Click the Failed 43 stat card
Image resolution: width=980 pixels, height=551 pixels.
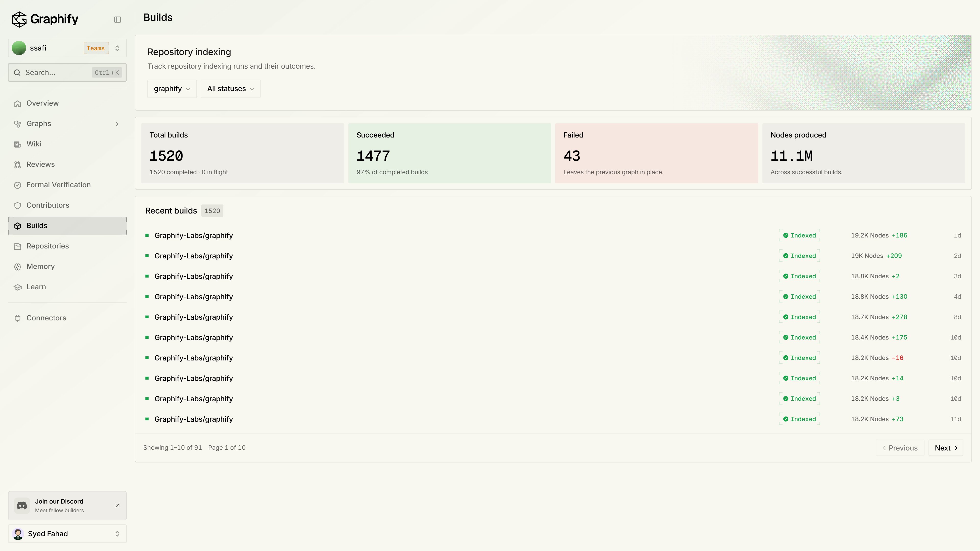point(657,153)
